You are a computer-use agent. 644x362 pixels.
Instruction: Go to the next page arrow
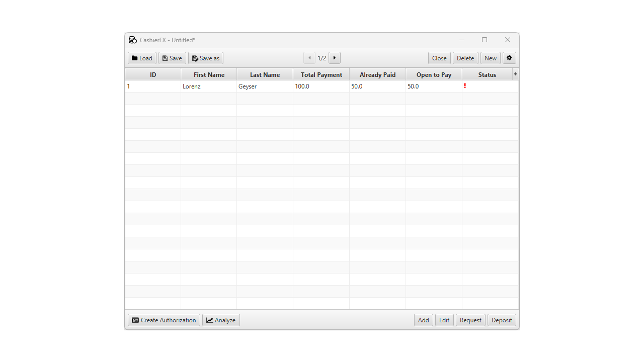[x=335, y=58]
